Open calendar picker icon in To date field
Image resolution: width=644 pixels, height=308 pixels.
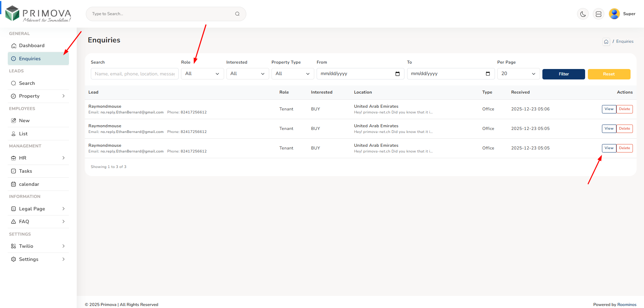pyautogui.click(x=488, y=74)
